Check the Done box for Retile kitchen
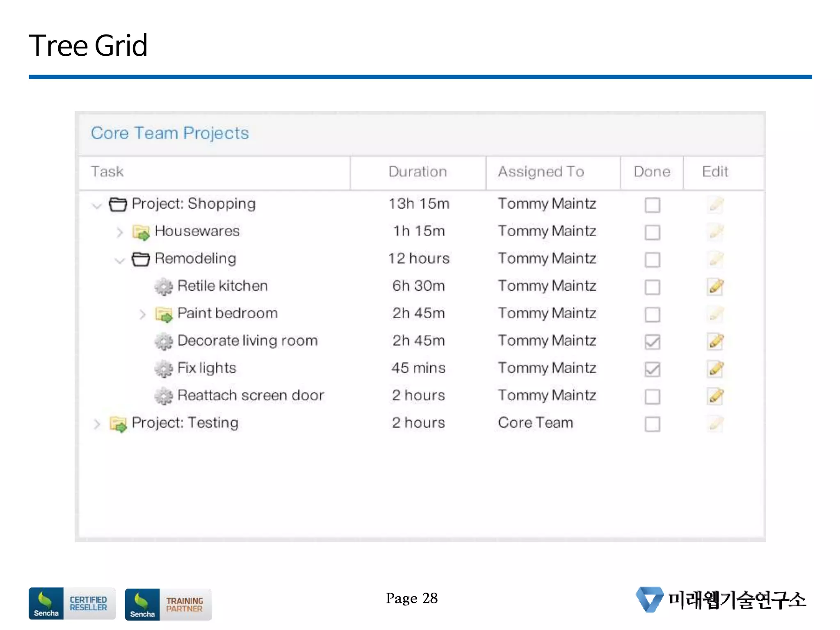This screenshot has height=630, width=840. point(652,287)
